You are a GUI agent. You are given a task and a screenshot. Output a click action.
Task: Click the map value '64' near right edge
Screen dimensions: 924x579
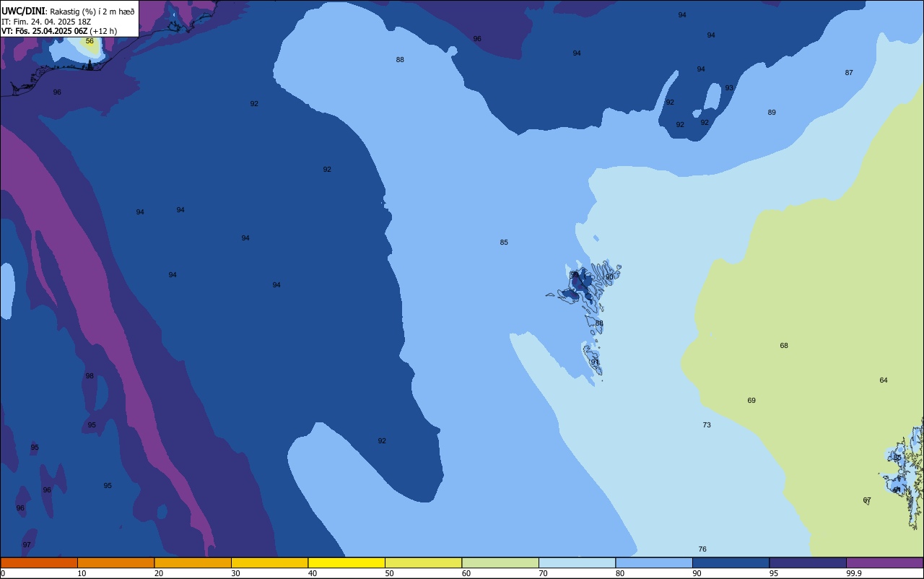click(x=884, y=380)
